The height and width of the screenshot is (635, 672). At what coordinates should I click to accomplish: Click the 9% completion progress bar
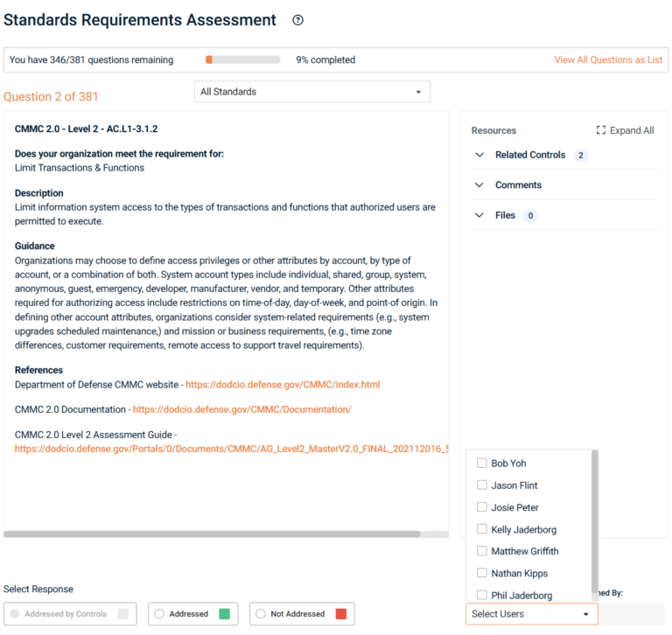[242, 59]
